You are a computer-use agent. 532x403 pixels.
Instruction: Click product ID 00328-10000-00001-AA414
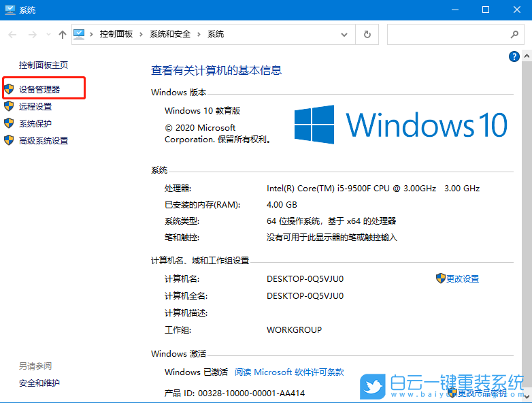click(252, 393)
